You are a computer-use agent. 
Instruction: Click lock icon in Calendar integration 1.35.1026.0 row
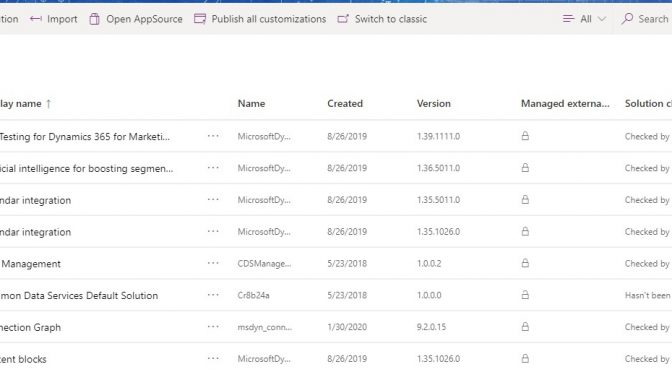pos(525,231)
